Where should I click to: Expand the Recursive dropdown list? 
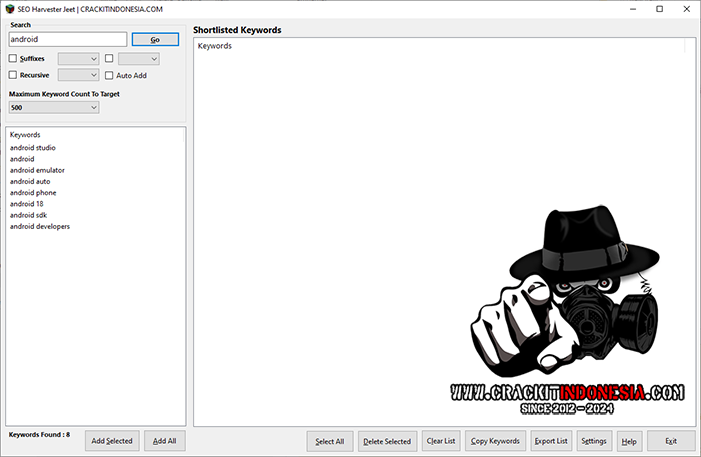(x=78, y=75)
